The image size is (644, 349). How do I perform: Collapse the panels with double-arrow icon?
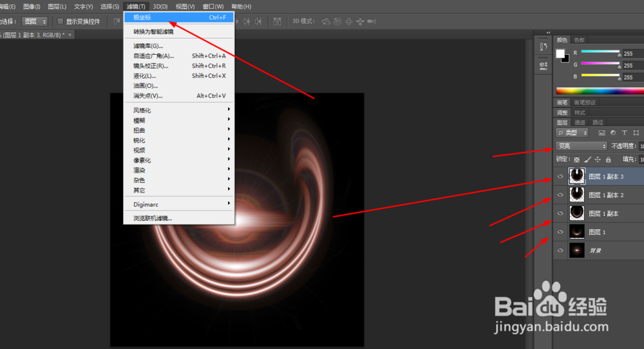coord(548,32)
